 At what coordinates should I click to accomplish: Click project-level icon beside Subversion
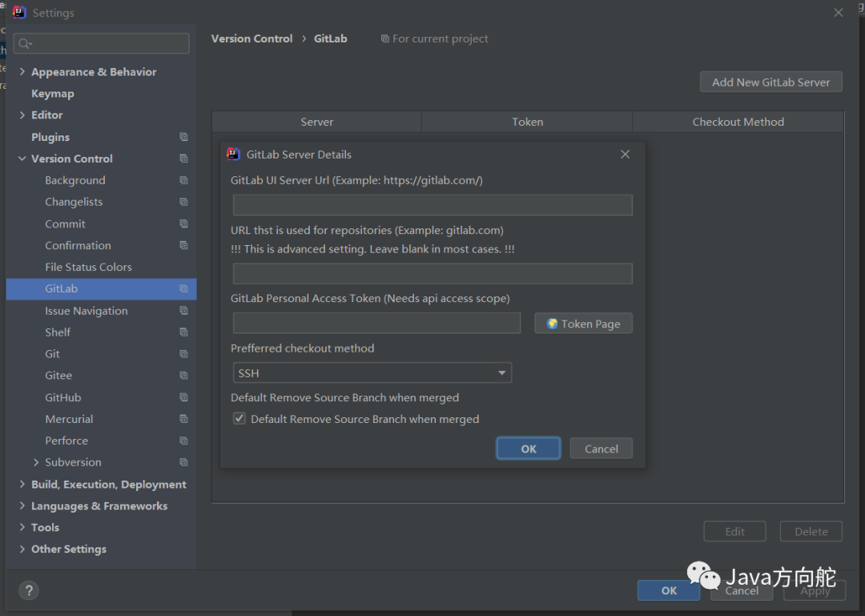[183, 462]
